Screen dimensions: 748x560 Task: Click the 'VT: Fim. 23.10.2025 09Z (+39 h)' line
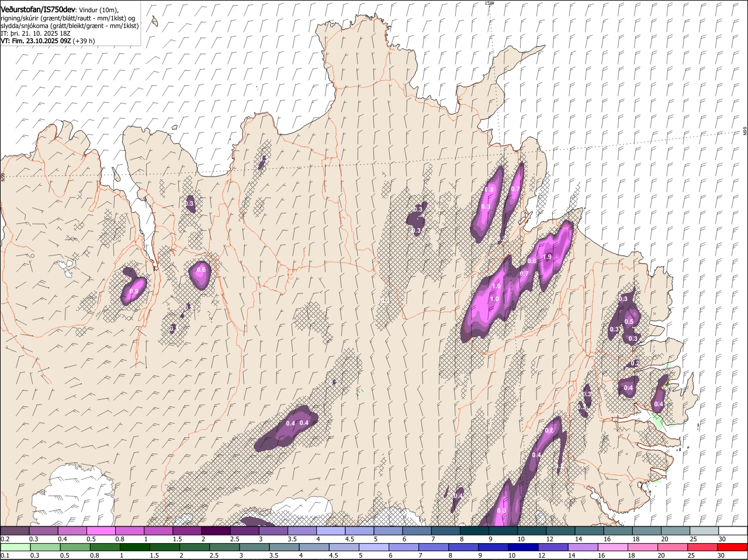[48, 41]
